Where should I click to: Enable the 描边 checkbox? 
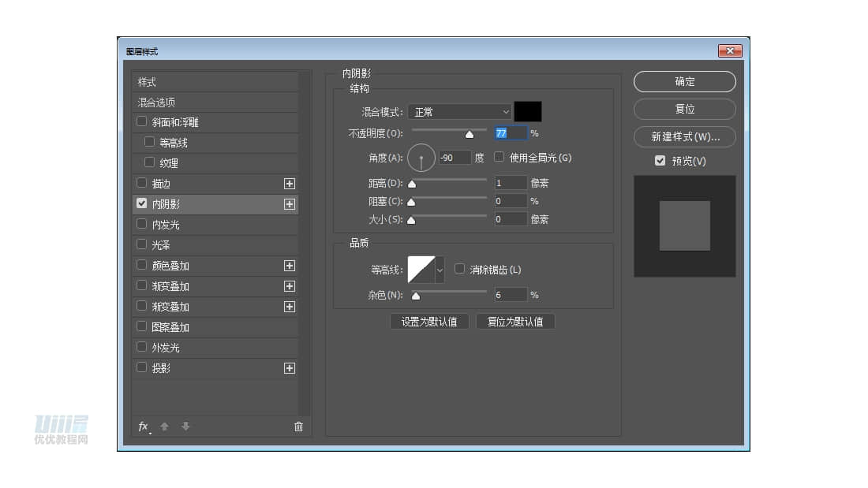[x=142, y=183]
